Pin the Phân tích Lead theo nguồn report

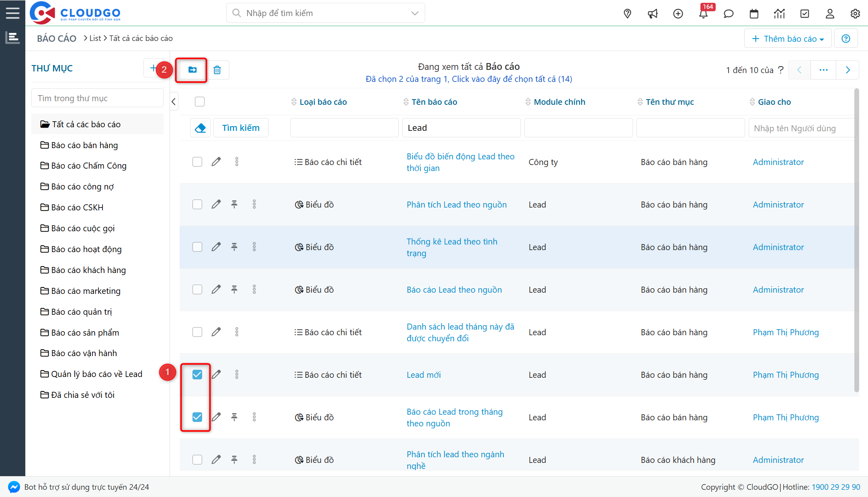pyautogui.click(x=234, y=204)
